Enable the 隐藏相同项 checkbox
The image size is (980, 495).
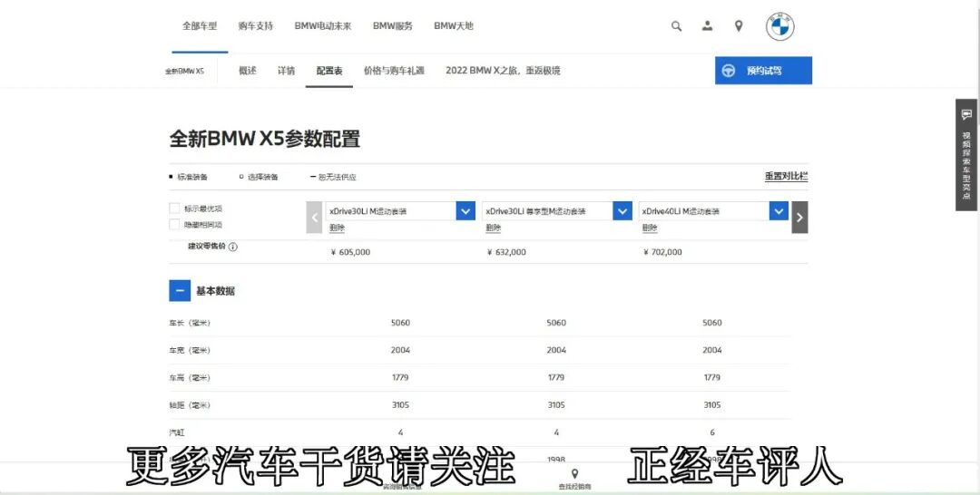coord(174,224)
